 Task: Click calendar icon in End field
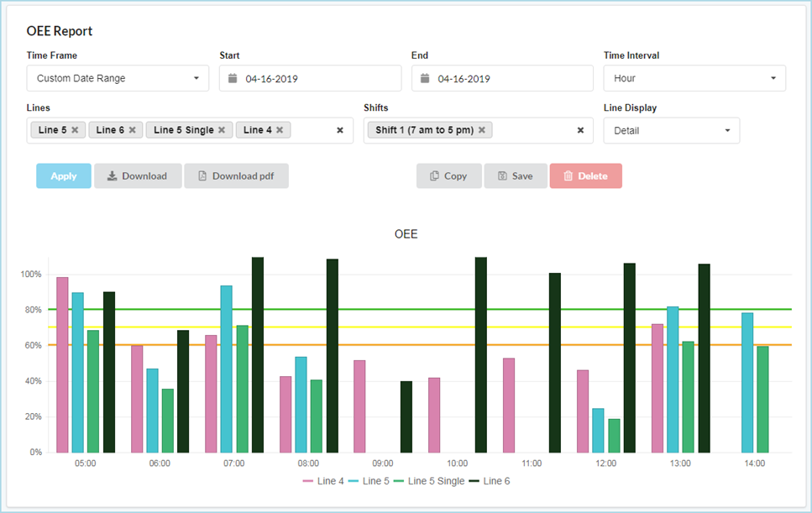point(425,79)
